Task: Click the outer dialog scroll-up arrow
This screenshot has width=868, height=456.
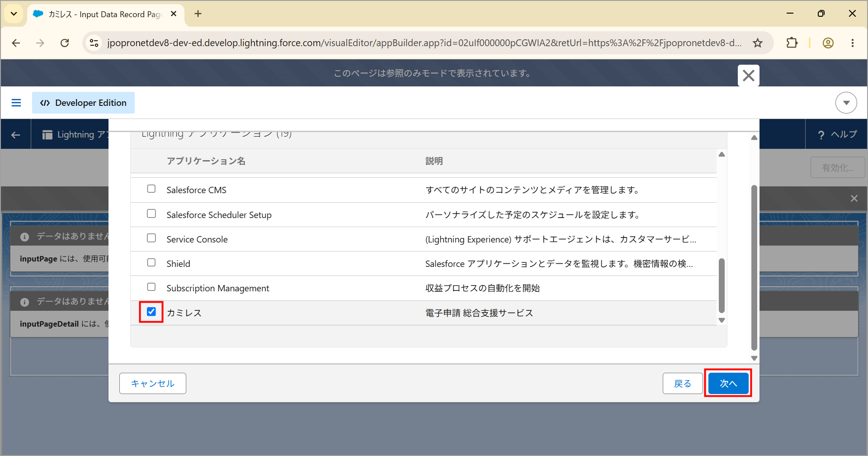Action: (754, 138)
